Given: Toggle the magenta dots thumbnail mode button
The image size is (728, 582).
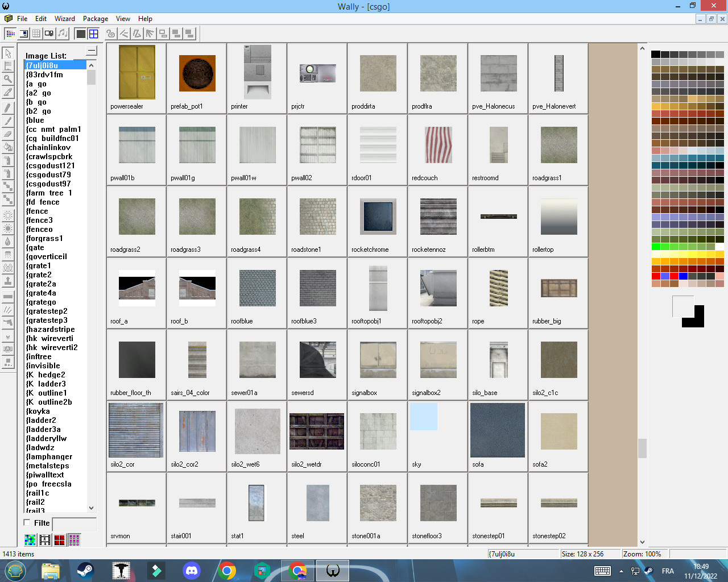Looking at the screenshot, I should click(74, 540).
